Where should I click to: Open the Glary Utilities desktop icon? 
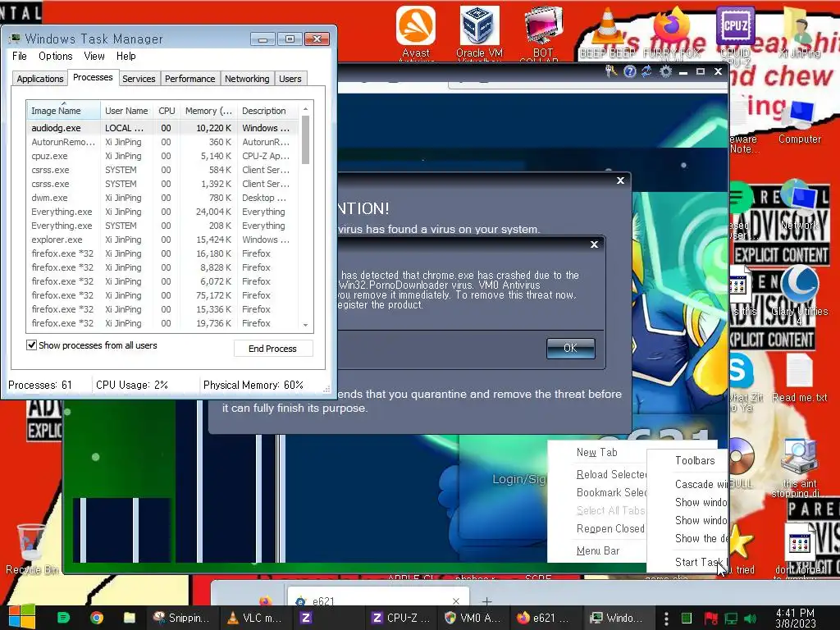click(799, 294)
